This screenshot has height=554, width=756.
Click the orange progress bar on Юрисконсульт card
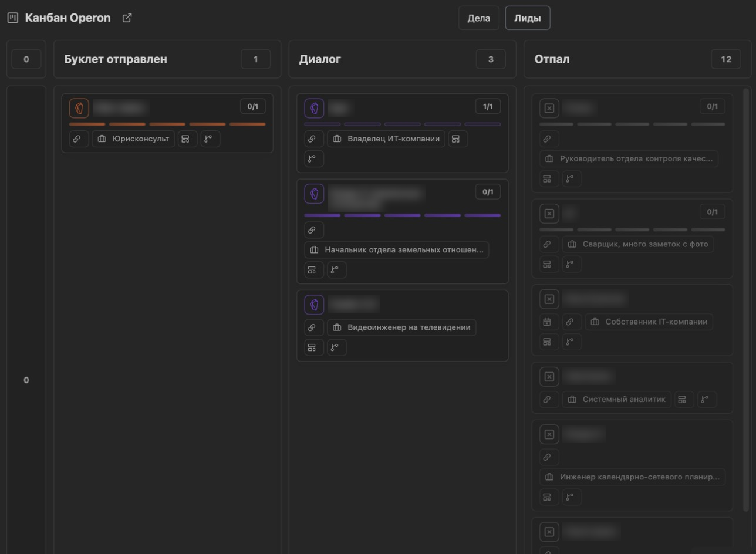(x=167, y=124)
